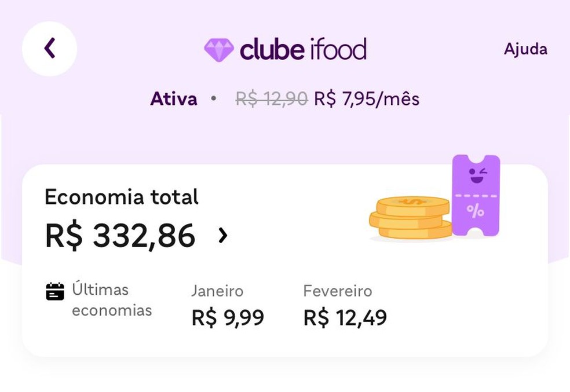Click the crossed-out R$ 12,90 price
570x392 pixels.
tap(271, 99)
